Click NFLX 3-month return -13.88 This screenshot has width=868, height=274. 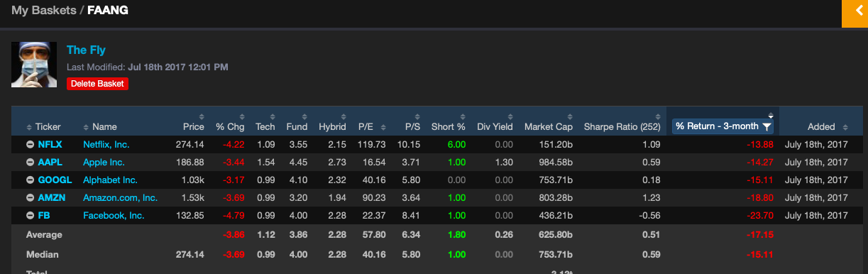761,144
